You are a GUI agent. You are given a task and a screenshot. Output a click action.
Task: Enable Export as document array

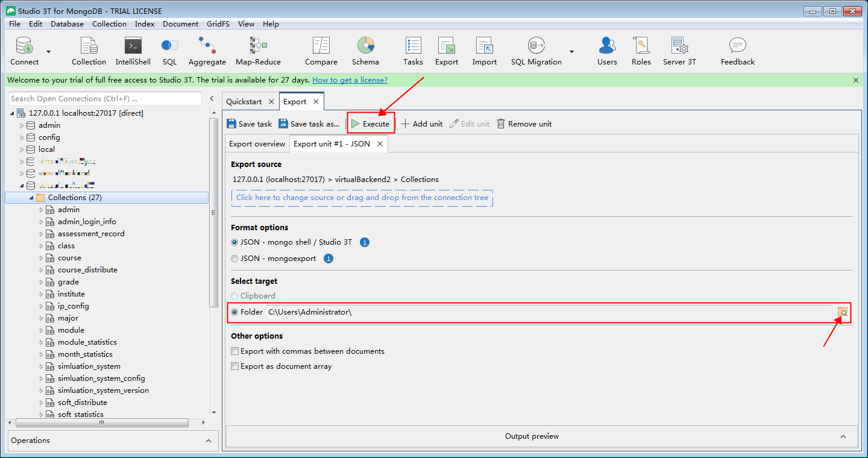point(235,366)
